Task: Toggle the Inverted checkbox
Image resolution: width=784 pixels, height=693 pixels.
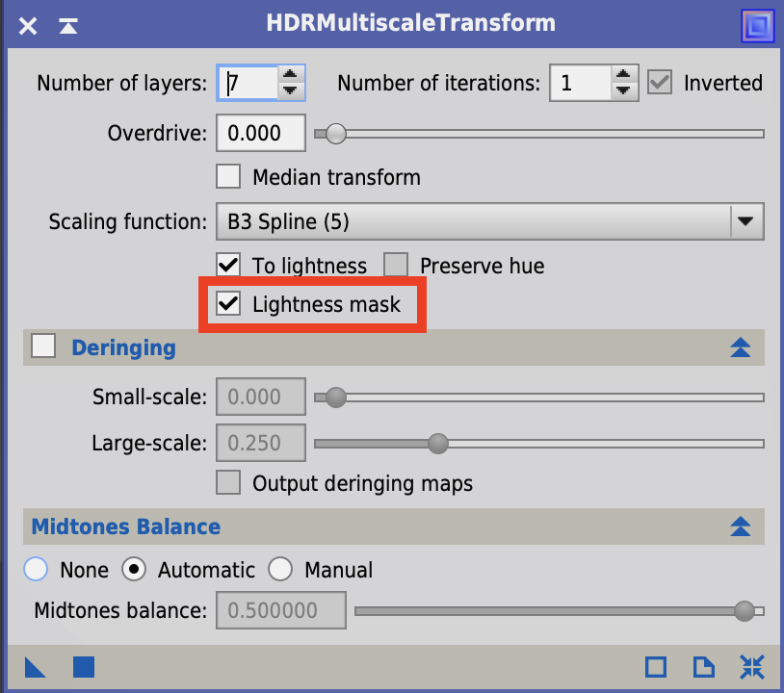Action: pos(660,83)
